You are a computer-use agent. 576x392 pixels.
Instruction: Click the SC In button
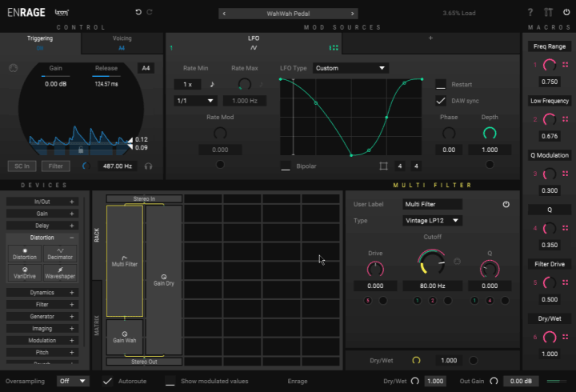click(x=22, y=166)
